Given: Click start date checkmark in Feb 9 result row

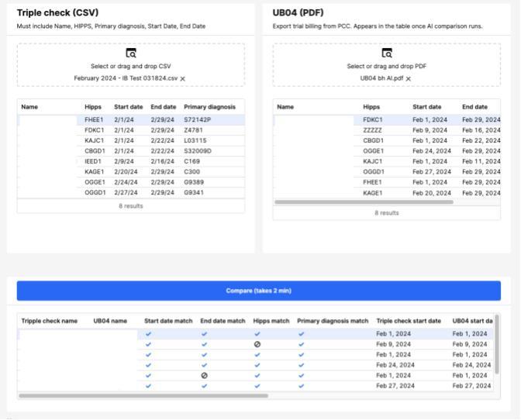Looking at the screenshot, I should point(148,344).
